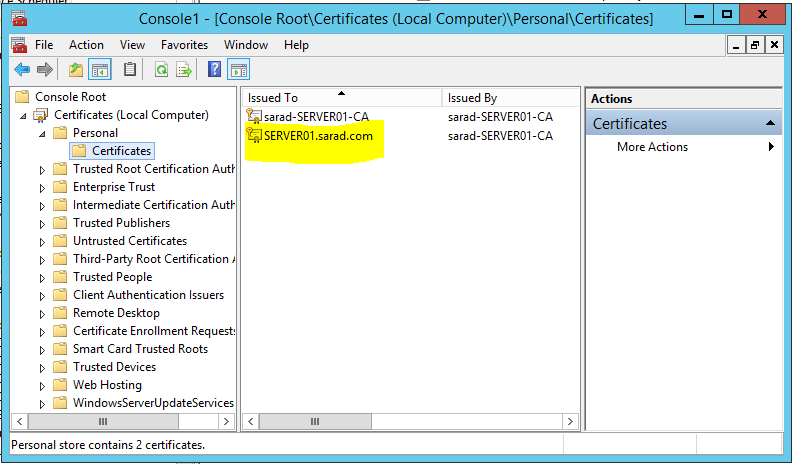Select the SERVER01.sarad.com certificate row
The height and width of the screenshot is (464, 795).
click(318, 135)
